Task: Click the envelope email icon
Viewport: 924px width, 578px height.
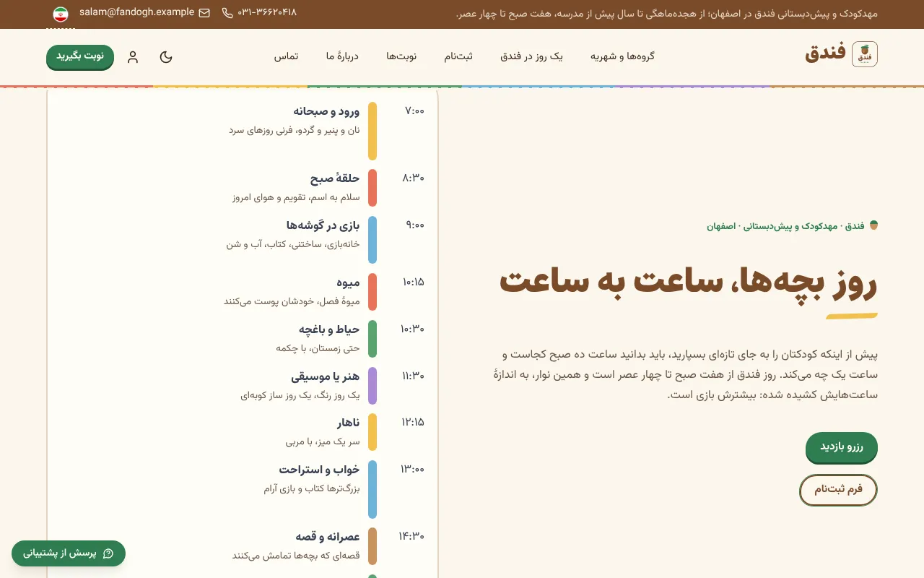Action: point(205,13)
